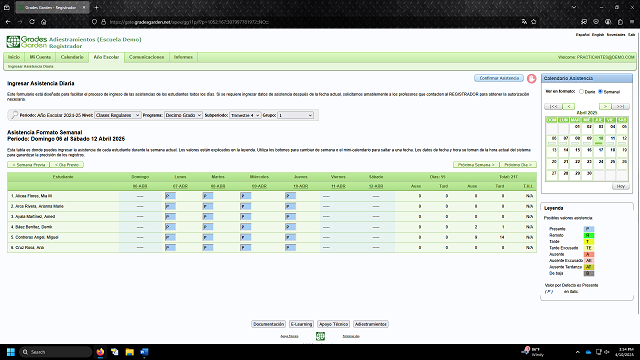The image size is (640, 360).
Task: Open the weather widget on taskbar
Action: click(533, 352)
